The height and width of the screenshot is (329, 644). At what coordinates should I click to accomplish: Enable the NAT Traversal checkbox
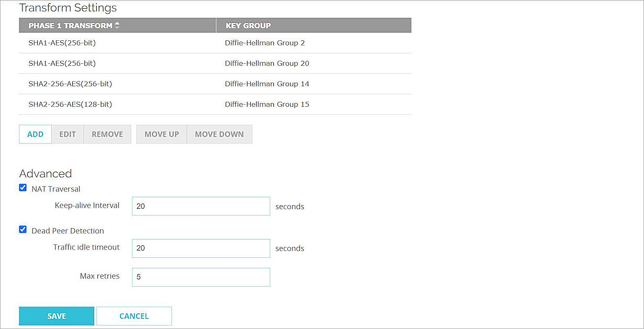tap(23, 187)
